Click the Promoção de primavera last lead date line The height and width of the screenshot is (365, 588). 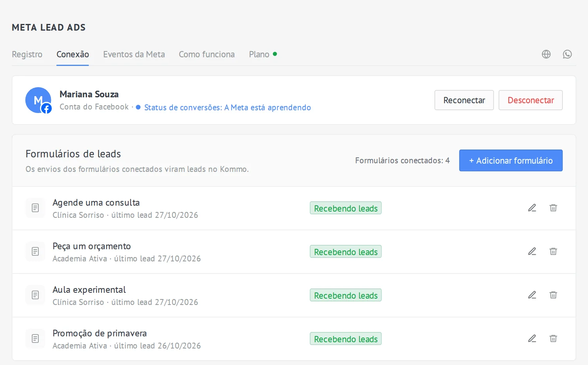click(x=127, y=346)
